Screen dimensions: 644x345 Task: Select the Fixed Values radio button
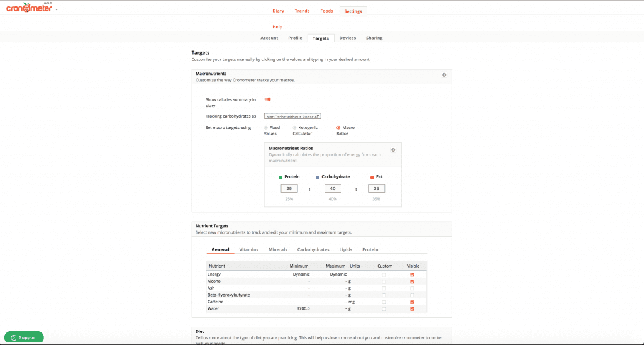(x=266, y=128)
